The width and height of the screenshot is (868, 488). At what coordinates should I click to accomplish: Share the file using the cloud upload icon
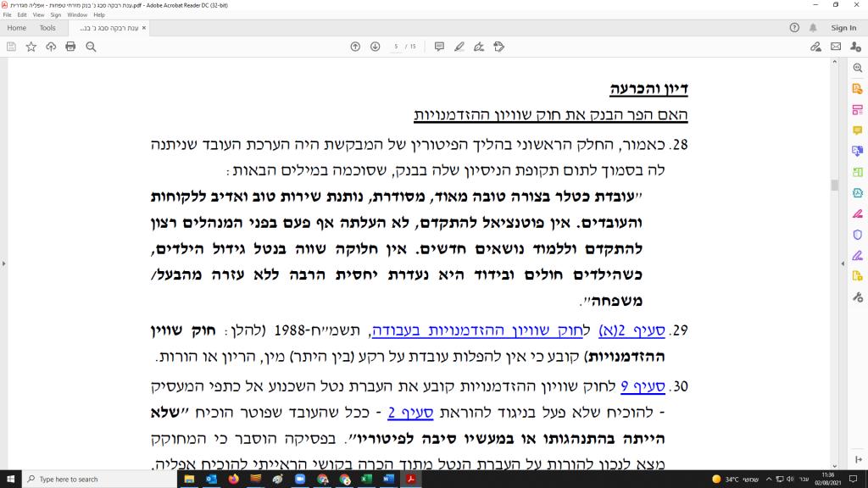[53, 47]
